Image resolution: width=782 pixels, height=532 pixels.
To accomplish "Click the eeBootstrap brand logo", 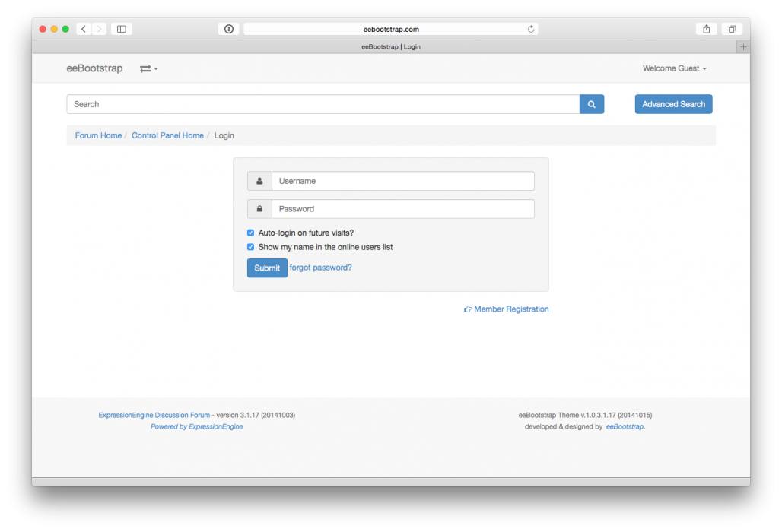I will [x=95, y=68].
